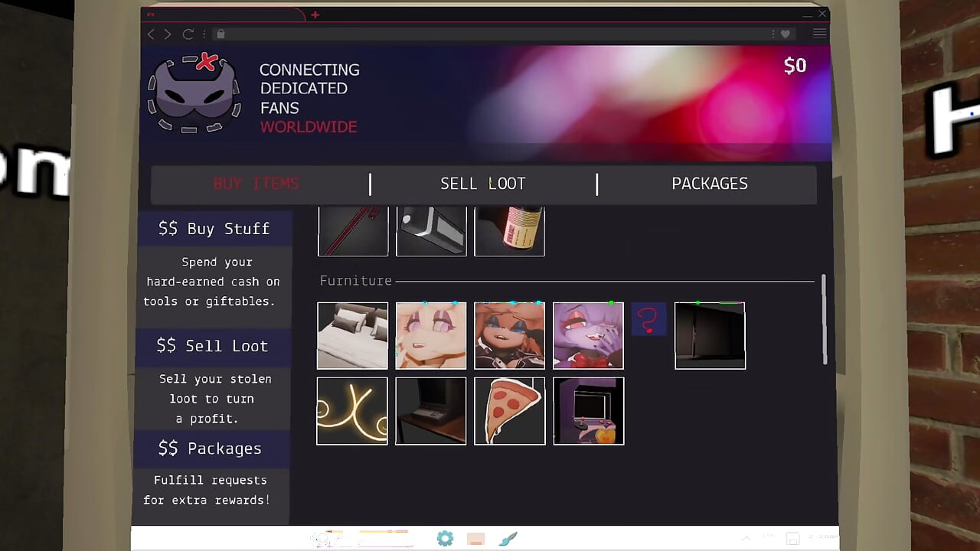Screen dimensions: 980x551
Task: Close the in-game browser window
Action: point(822,14)
